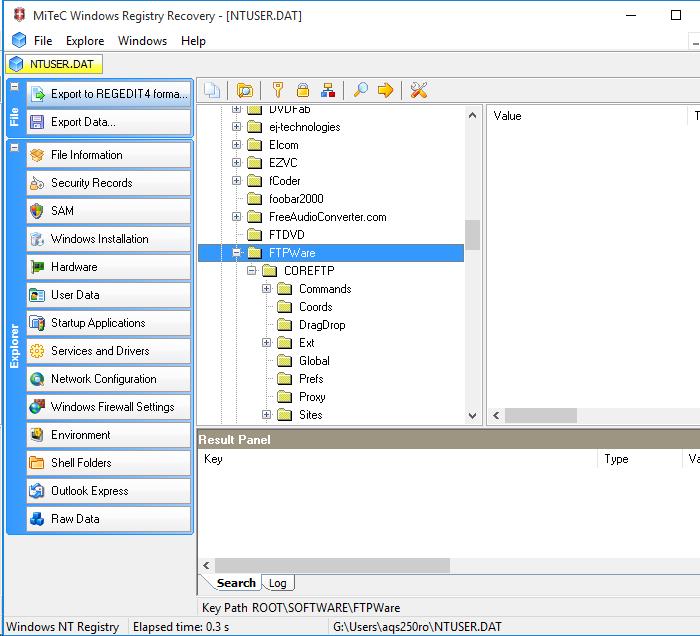Click the Value column header
Image resolution: width=700 pixels, height=636 pixels.
586,116
